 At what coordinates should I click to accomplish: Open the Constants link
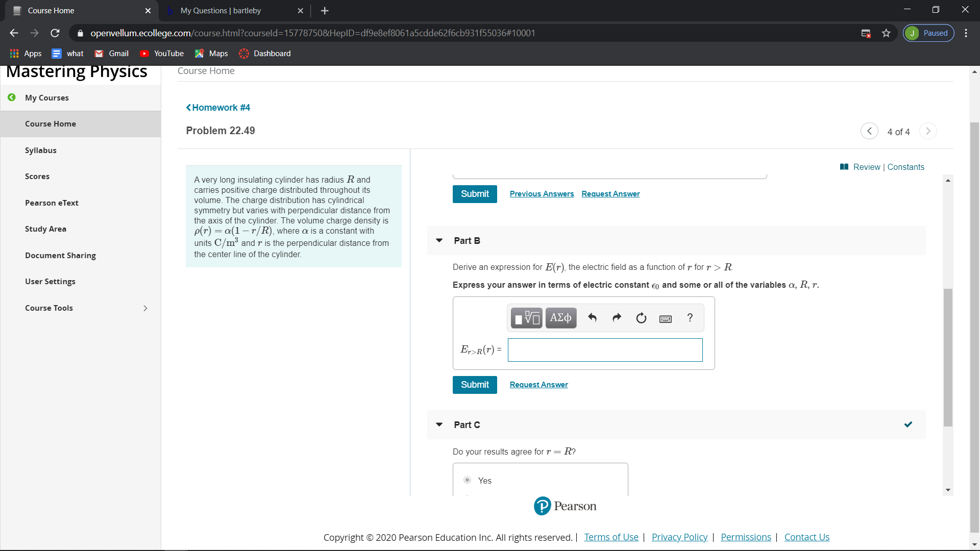pyautogui.click(x=905, y=167)
